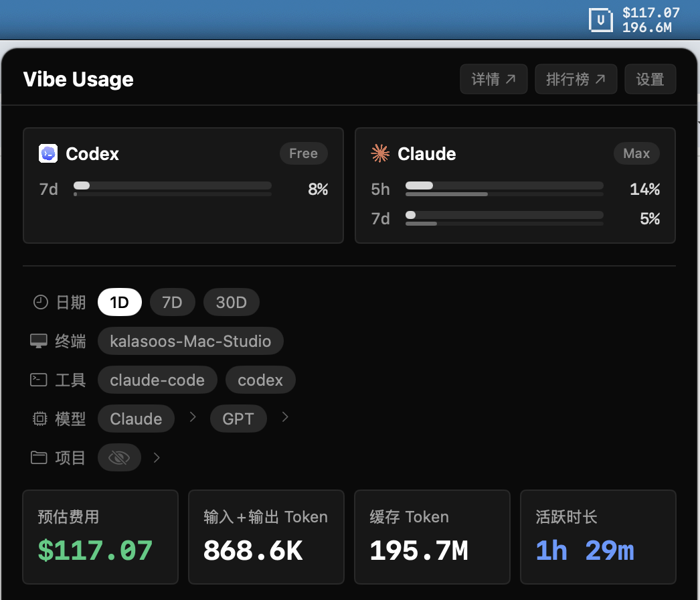The width and height of the screenshot is (700, 600).
Task: Click the 196.6M menu bar token text
Action: pyautogui.click(x=647, y=27)
